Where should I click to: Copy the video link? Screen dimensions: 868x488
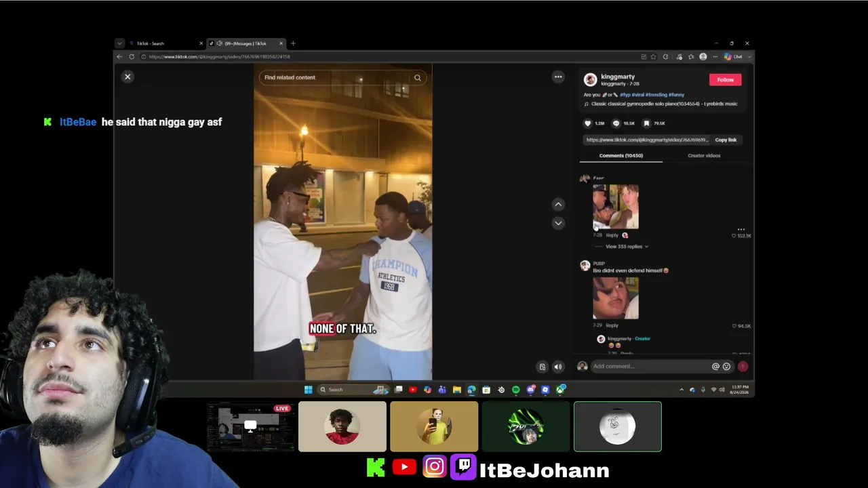[x=726, y=140]
